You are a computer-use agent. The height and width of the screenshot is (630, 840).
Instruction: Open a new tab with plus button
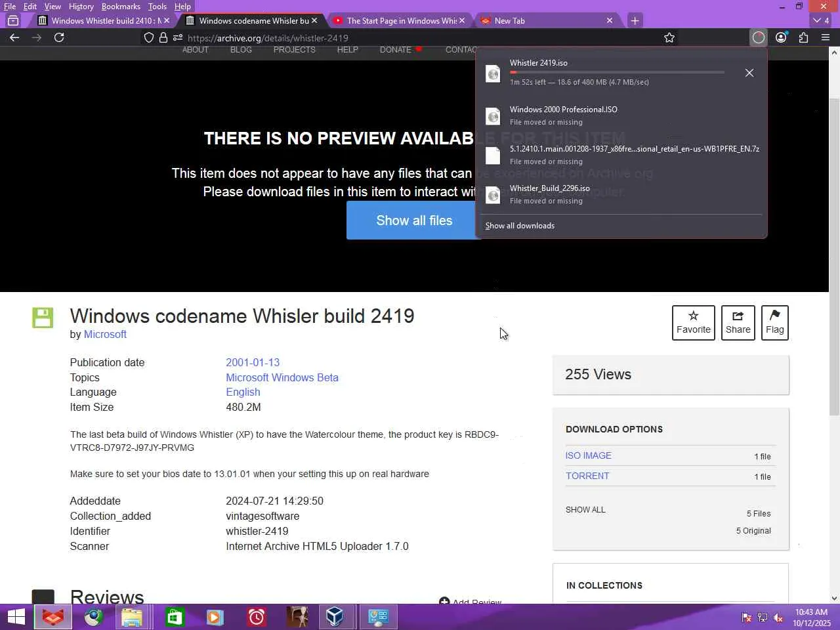tap(635, 20)
